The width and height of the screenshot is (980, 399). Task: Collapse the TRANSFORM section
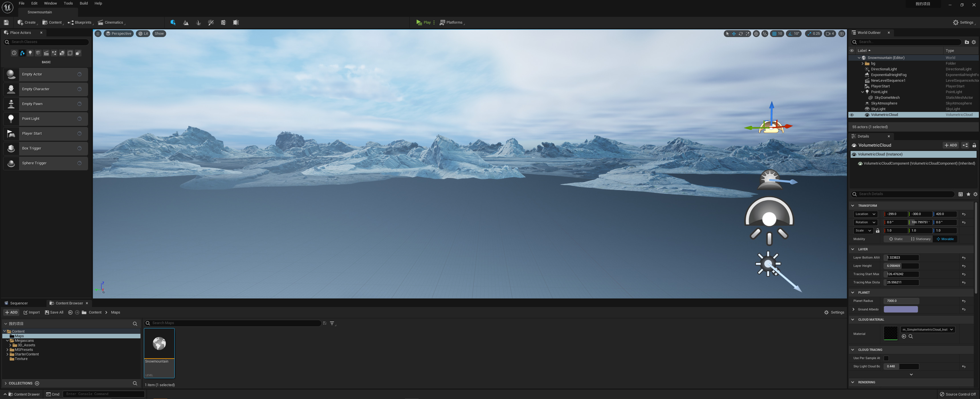click(853, 205)
